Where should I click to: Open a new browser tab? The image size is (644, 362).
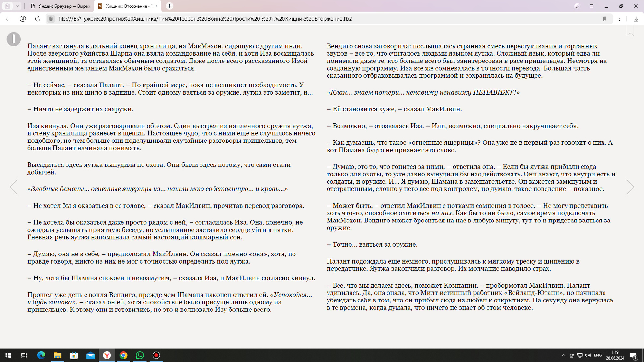(x=169, y=6)
